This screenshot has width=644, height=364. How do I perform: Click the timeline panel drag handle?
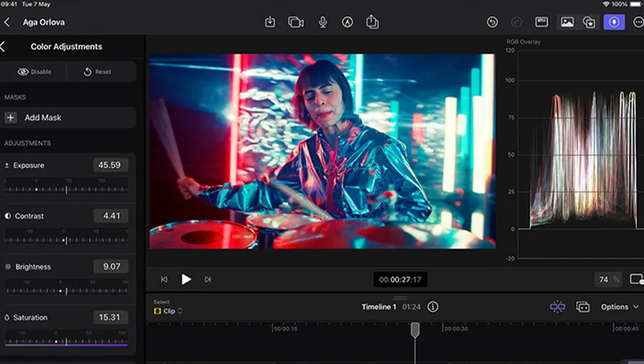click(x=400, y=297)
